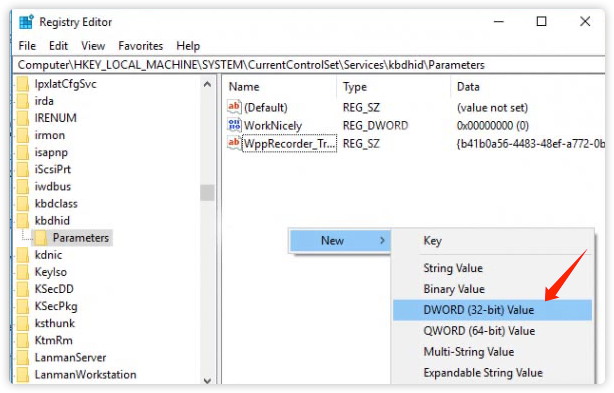
Task: Click the tree pane vertical scrollbar thumb
Action: coord(208,193)
